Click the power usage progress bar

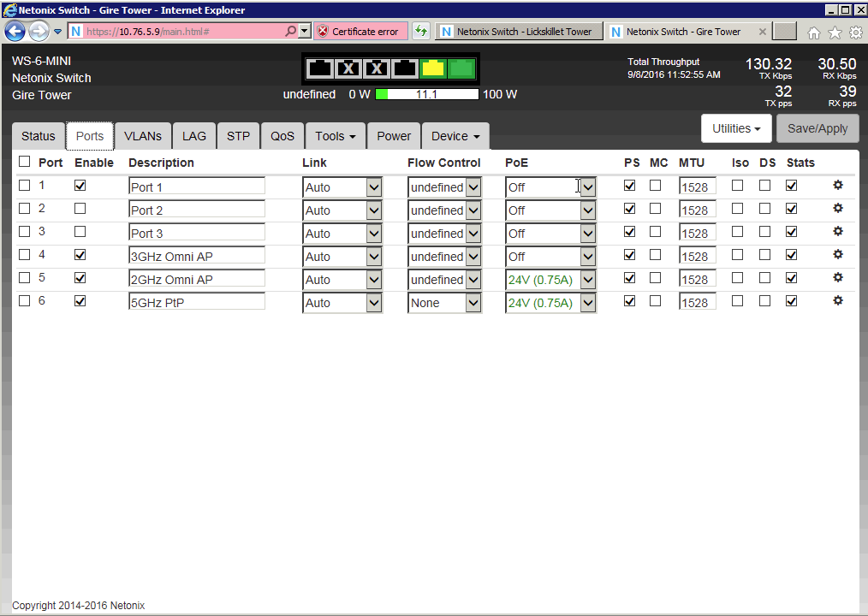coord(426,94)
